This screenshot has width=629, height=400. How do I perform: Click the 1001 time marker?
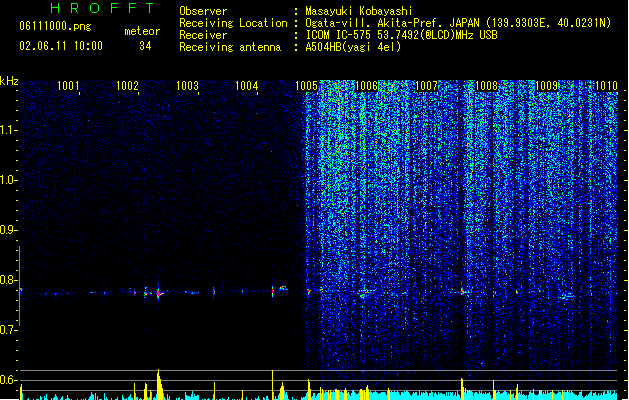pyautogui.click(x=68, y=86)
